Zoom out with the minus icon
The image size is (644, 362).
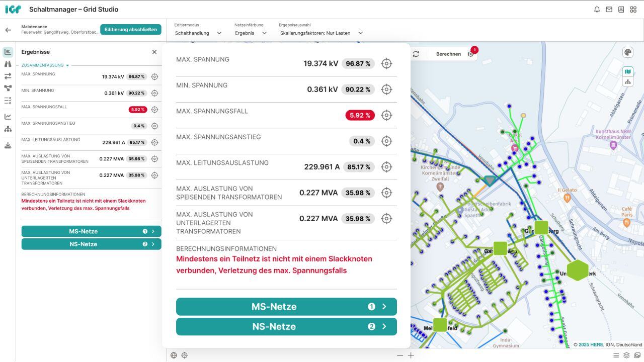[x=400, y=355]
